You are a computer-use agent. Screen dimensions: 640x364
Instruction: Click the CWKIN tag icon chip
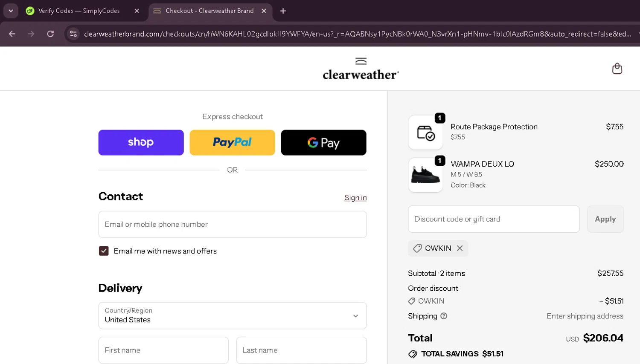point(417,248)
